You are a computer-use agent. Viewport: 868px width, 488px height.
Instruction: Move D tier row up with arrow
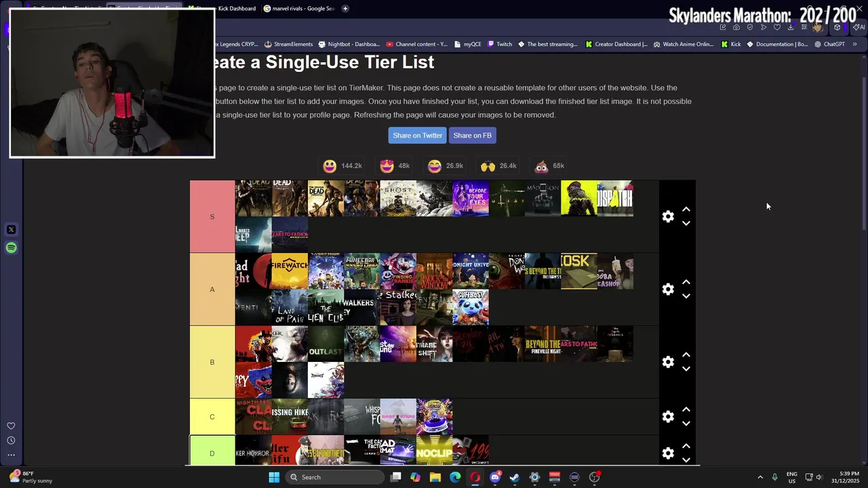pos(686,446)
